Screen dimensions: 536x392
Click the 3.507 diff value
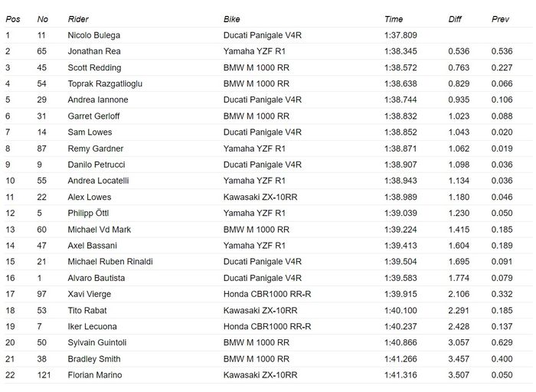460,375
